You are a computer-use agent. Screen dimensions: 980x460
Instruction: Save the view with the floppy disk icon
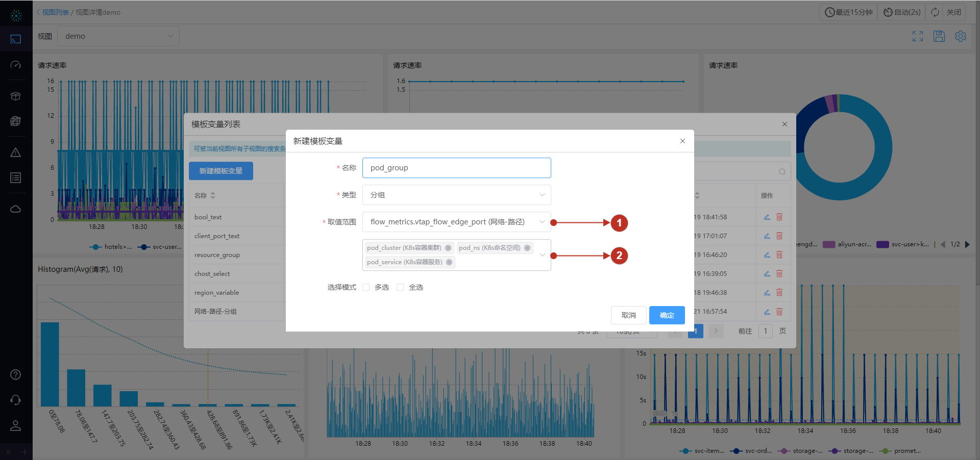tap(939, 36)
